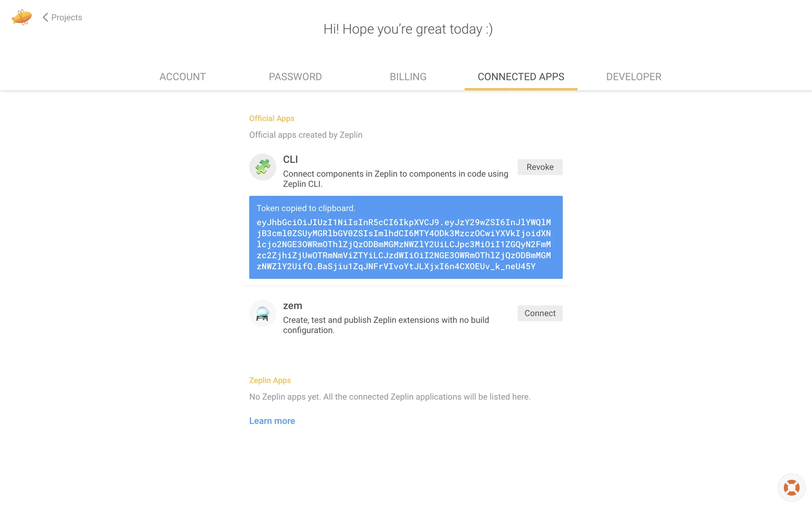Click the zem app icon
The width and height of the screenshot is (812, 508).
(x=263, y=313)
